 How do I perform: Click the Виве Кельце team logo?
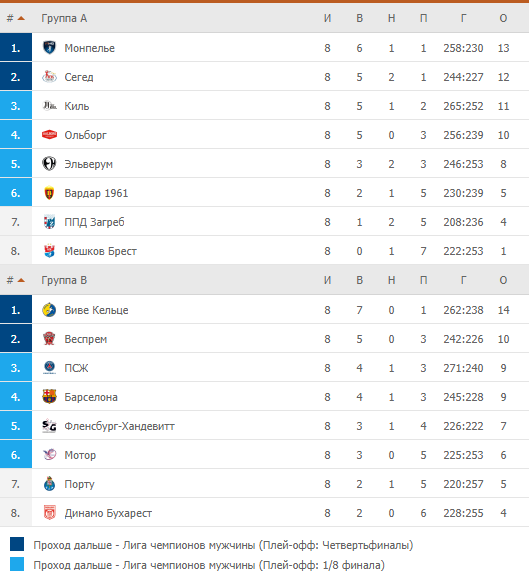tap(49, 310)
